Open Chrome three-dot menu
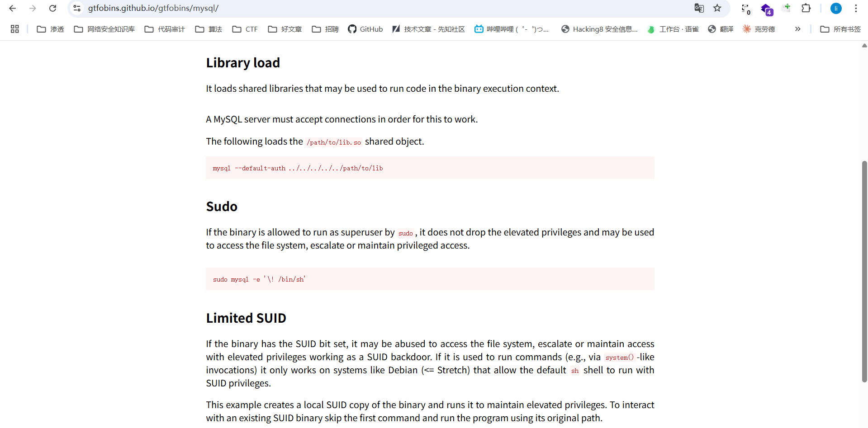 [x=856, y=8]
